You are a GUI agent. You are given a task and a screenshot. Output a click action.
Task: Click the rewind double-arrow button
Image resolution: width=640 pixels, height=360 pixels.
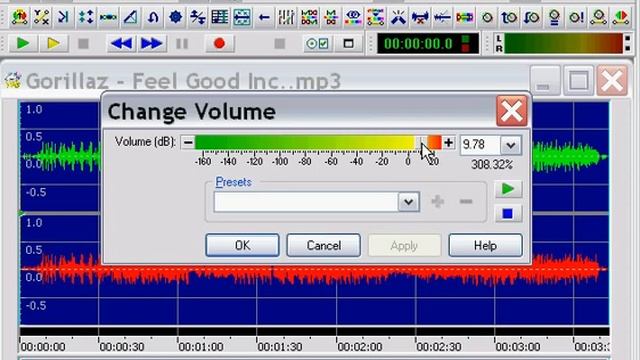pyautogui.click(x=121, y=43)
